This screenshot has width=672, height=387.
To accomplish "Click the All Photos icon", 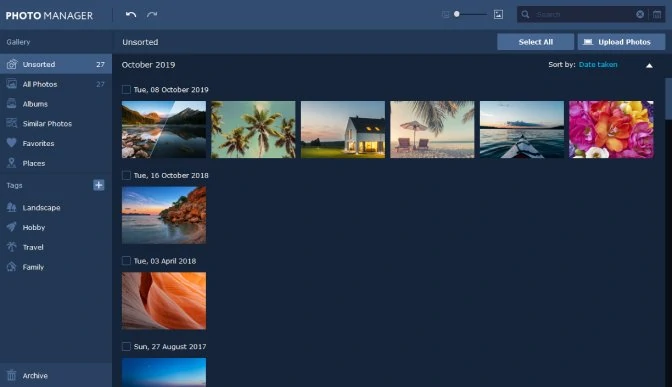I will 12,84.
